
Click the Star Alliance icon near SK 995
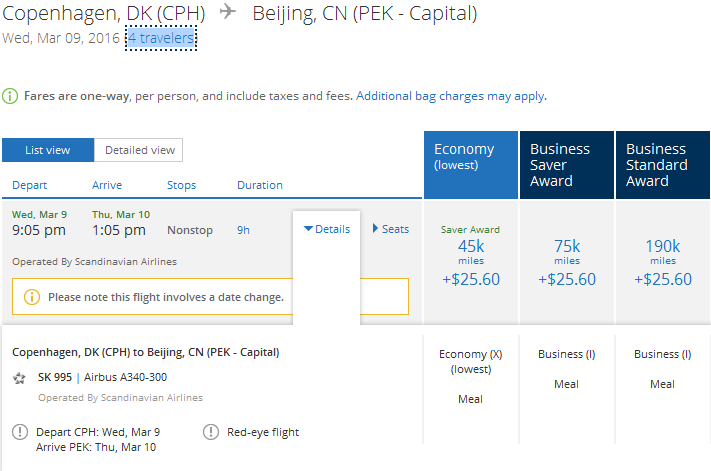[20, 378]
